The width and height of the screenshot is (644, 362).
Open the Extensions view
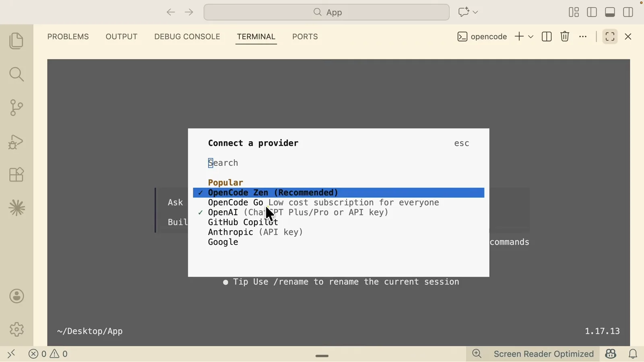pos(17,175)
